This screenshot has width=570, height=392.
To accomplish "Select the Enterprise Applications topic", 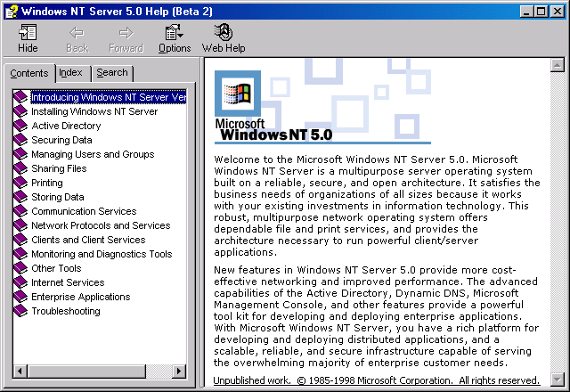I will (81, 297).
